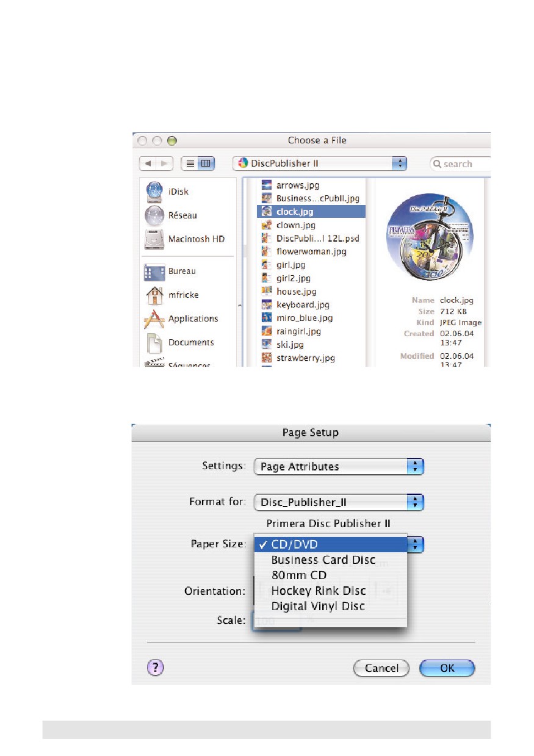Open Documents folder in sidebar
This screenshot has width=534, height=756.
coord(179,342)
